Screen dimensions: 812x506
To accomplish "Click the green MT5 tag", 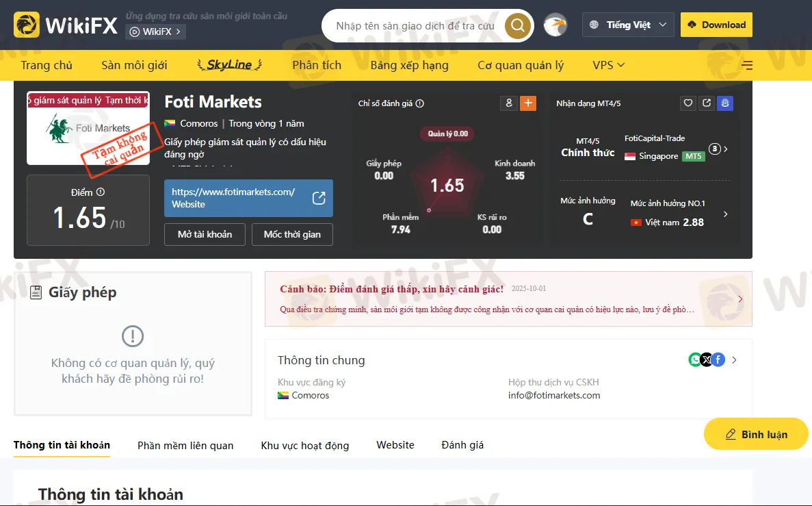I will pos(694,156).
